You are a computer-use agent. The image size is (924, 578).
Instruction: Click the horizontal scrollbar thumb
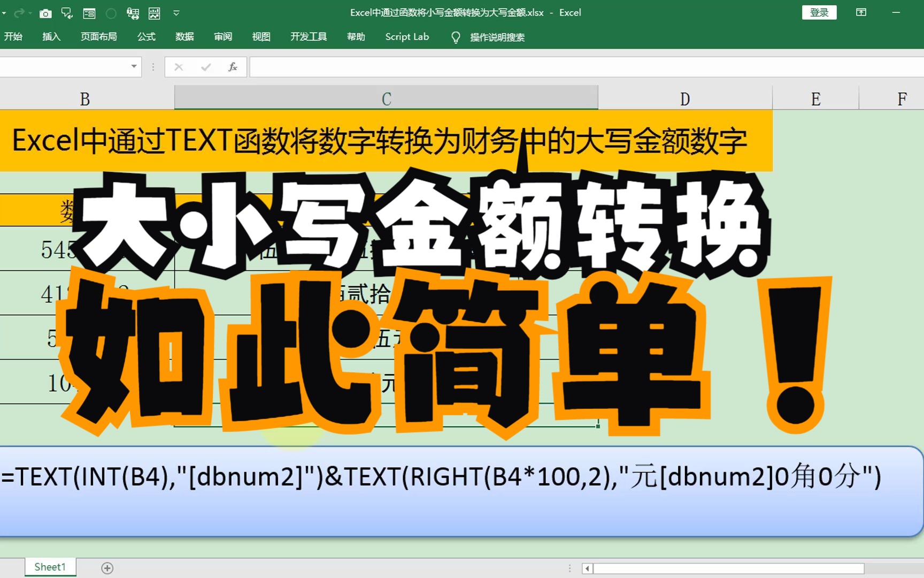728,568
